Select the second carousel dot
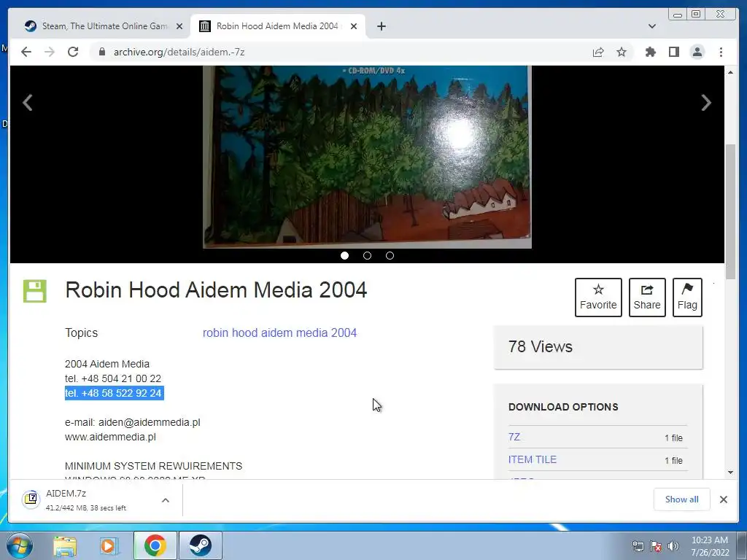This screenshot has width=747, height=560. coord(367,256)
